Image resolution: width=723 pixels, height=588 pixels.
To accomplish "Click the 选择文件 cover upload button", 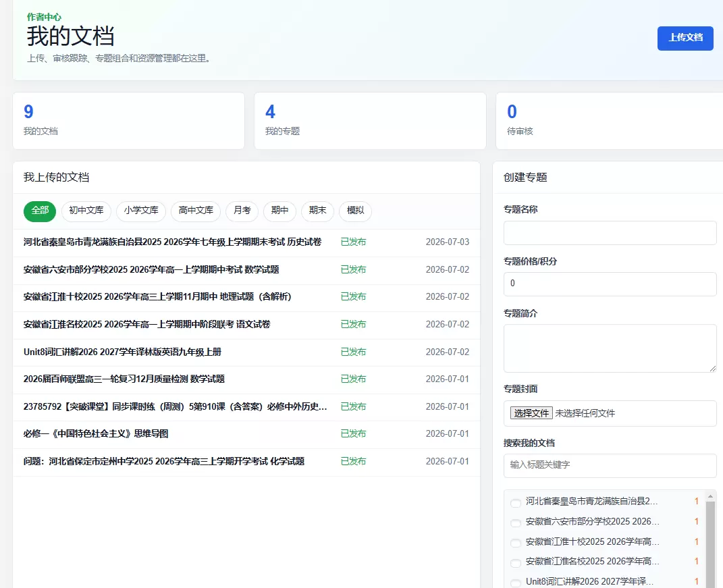I will (x=531, y=413).
